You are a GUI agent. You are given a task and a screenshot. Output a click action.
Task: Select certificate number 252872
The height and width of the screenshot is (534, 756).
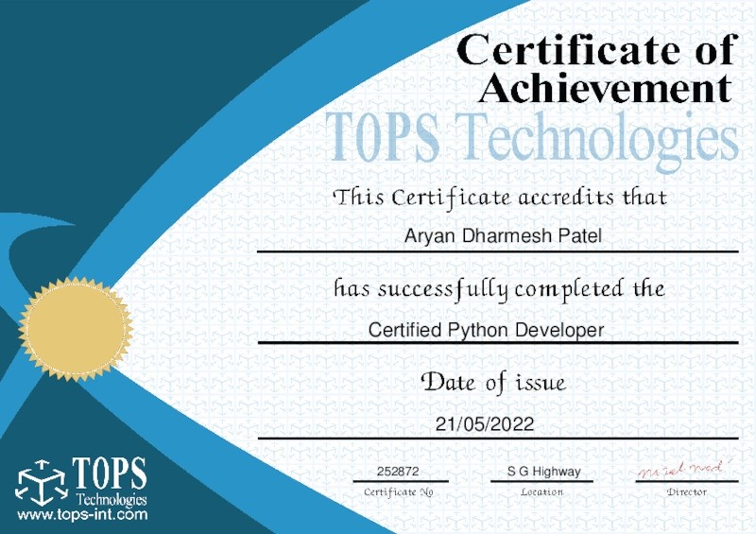[x=398, y=471]
